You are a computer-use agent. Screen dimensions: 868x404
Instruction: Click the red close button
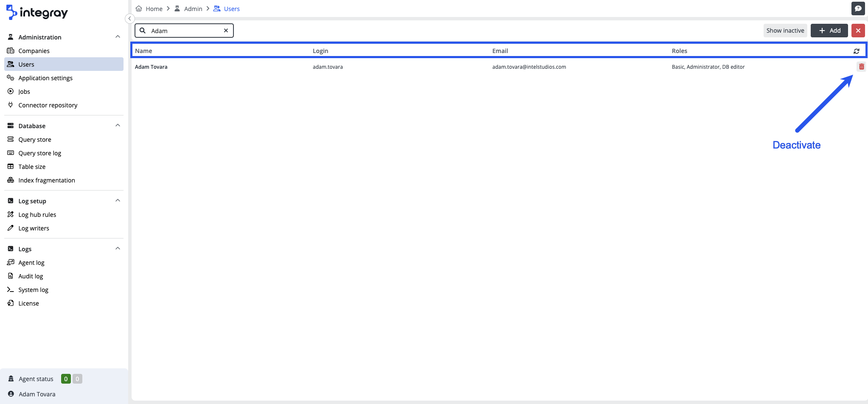pos(858,31)
